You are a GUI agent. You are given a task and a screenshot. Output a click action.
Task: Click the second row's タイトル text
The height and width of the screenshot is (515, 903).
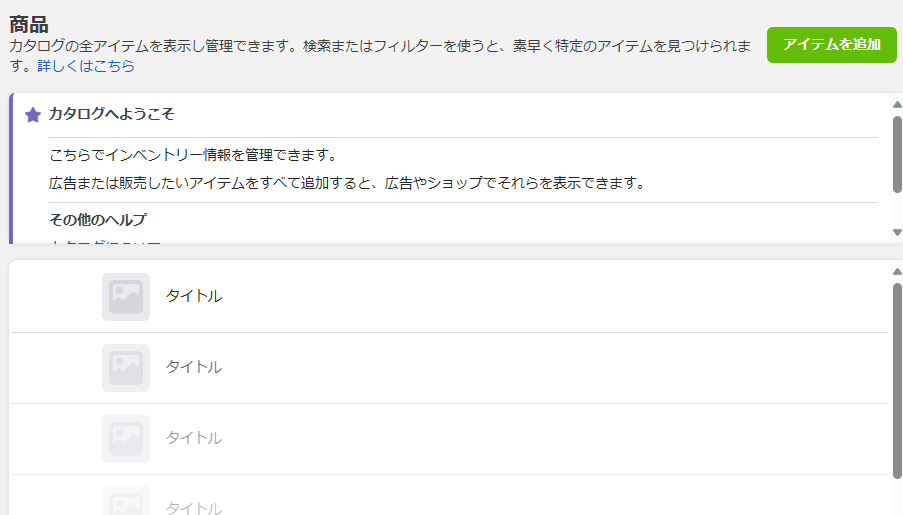pyautogui.click(x=194, y=367)
